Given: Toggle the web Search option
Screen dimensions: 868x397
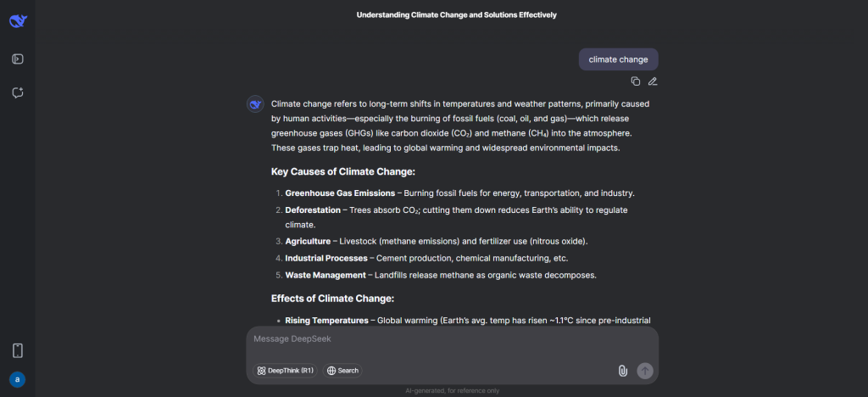Looking at the screenshot, I should click(342, 371).
